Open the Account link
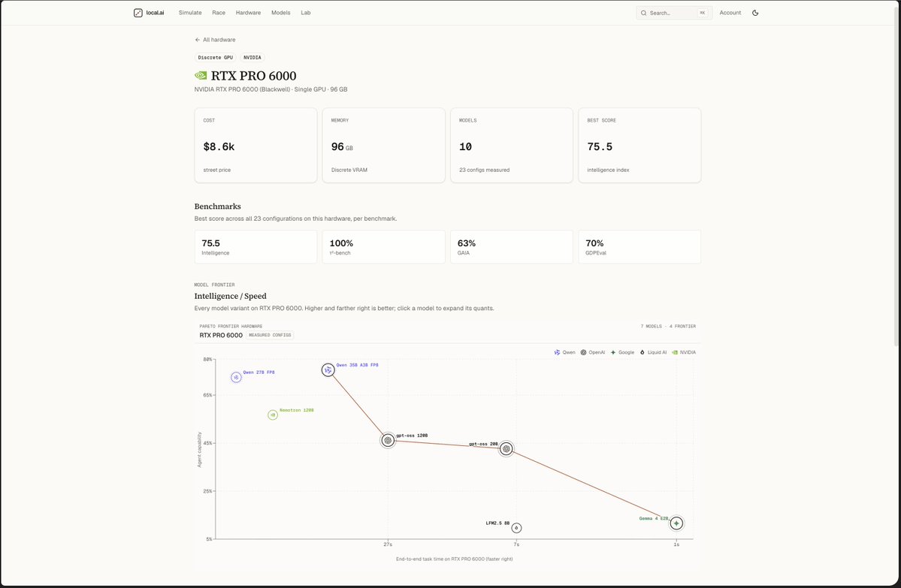 pyautogui.click(x=730, y=13)
